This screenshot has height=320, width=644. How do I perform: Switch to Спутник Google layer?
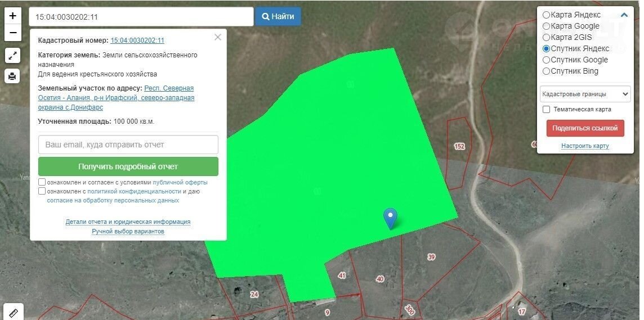[546, 60]
